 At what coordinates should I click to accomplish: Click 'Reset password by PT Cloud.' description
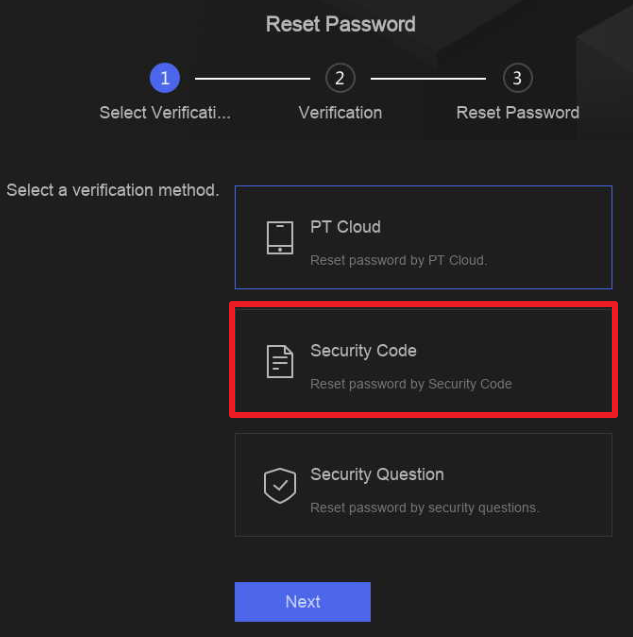tap(398, 260)
